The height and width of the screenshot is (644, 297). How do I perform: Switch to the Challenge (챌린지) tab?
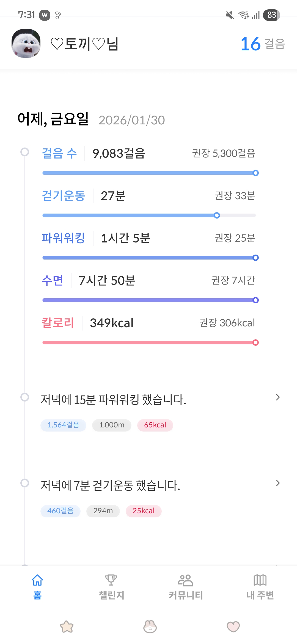[x=111, y=587]
